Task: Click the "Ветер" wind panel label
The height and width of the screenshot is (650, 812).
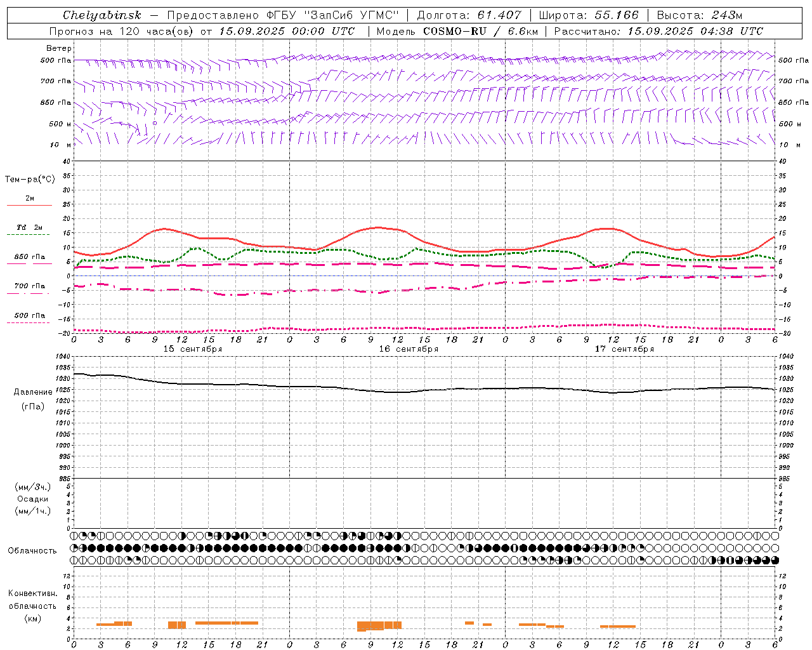Action: coord(59,48)
